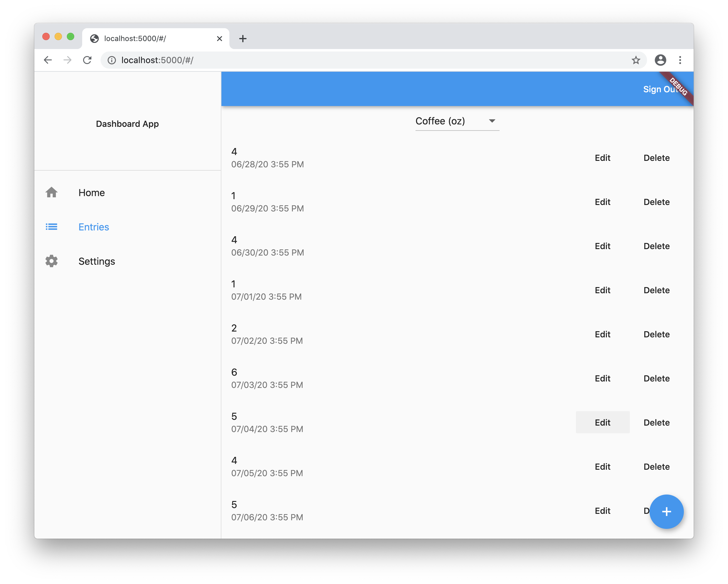
Task: Open the Coffee (oz) dropdown
Action: point(457,121)
